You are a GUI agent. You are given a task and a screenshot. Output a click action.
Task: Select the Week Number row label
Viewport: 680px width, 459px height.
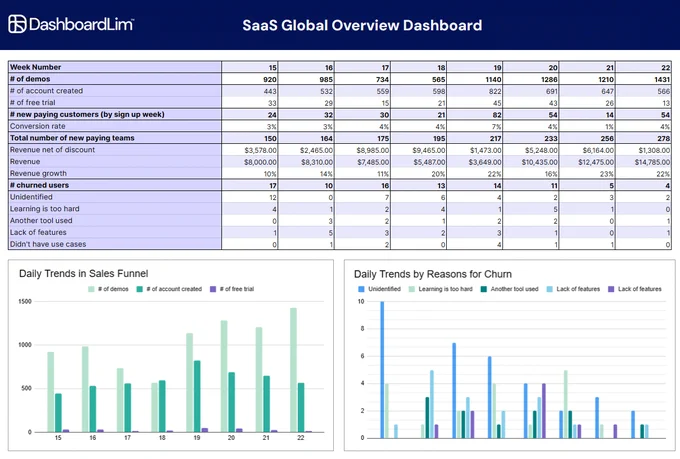tap(36, 67)
